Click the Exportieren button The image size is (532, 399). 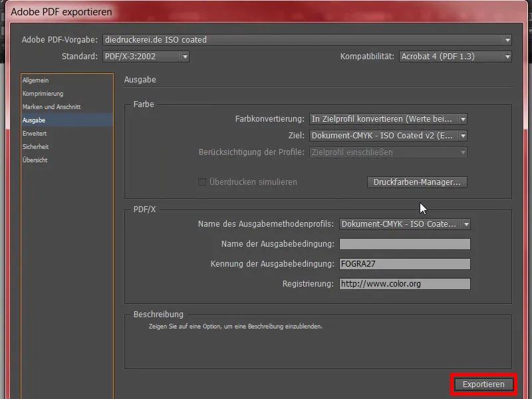click(483, 384)
